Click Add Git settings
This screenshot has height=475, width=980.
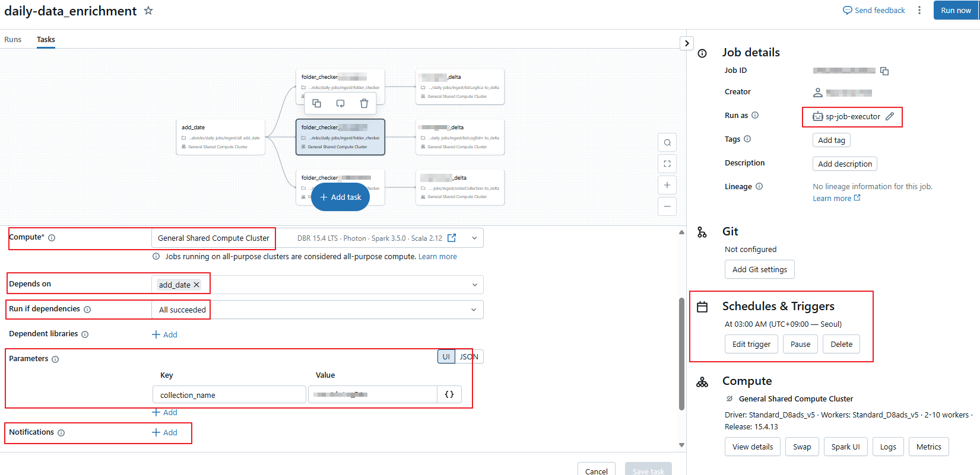[x=759, y=269]
